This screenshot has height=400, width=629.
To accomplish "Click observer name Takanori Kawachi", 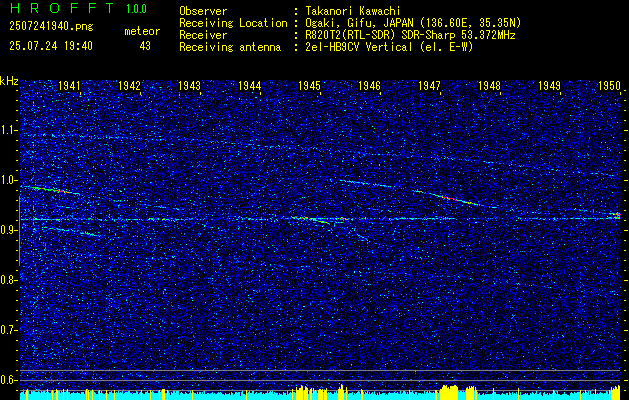I will click(351, 11).
